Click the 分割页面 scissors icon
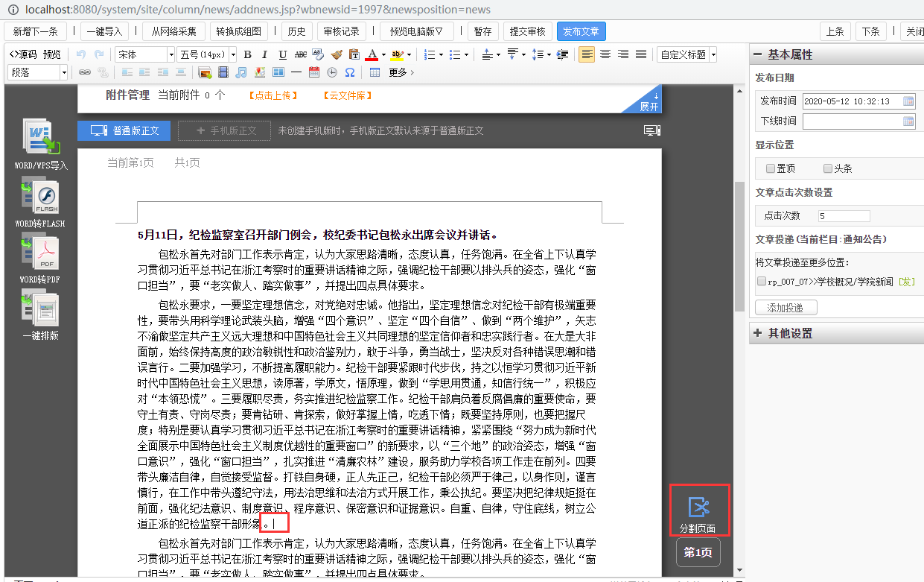924x582 pixels. tap(698, 508)
